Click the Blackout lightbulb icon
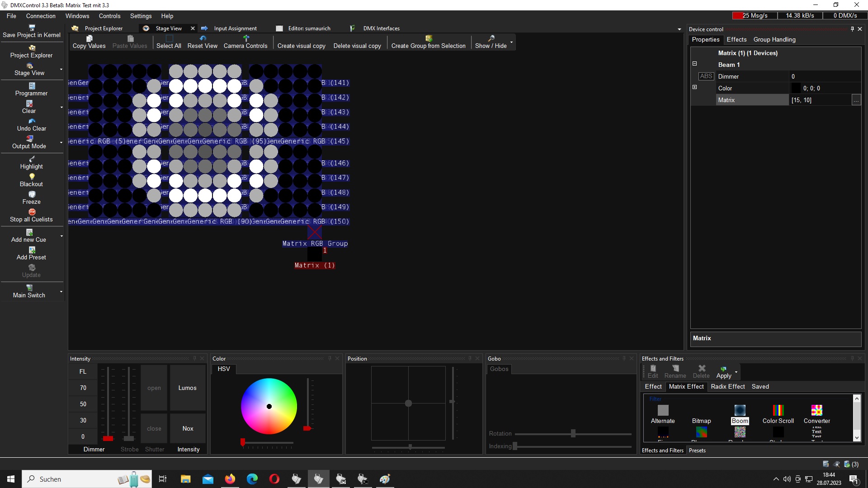The width and height of the screenshot is (868, 488). pyautogui.click(x=32, y=177)
